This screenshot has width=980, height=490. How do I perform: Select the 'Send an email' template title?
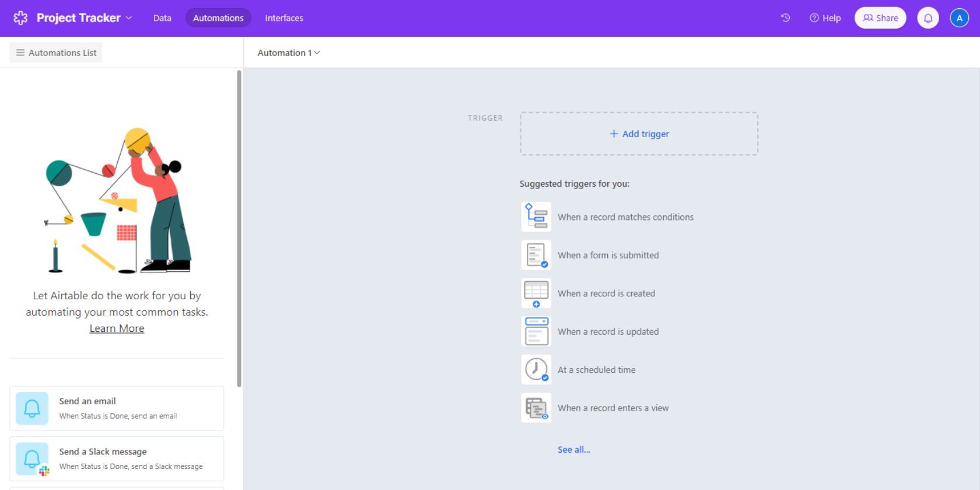(x=87, y=401)
